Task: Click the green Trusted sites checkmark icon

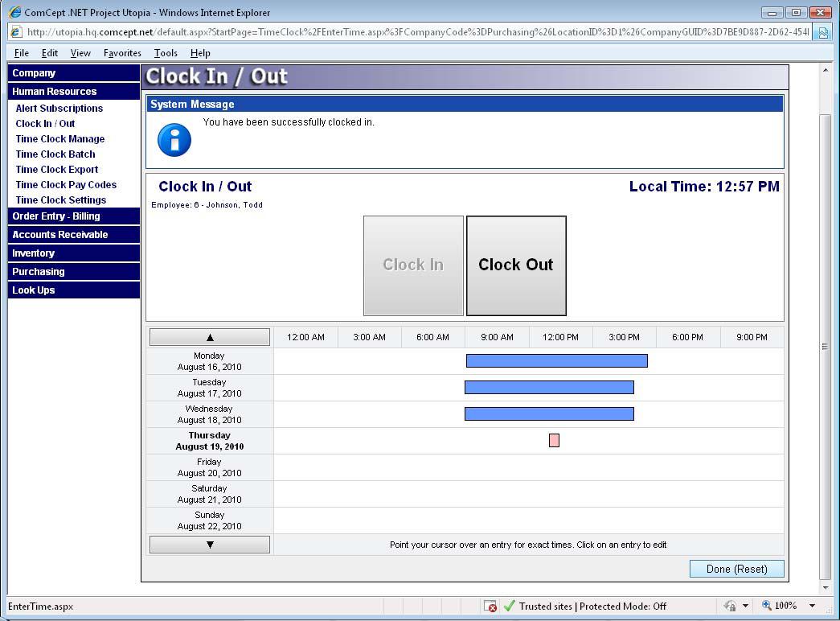Action: pyautogui.click(x=509, y=607)
